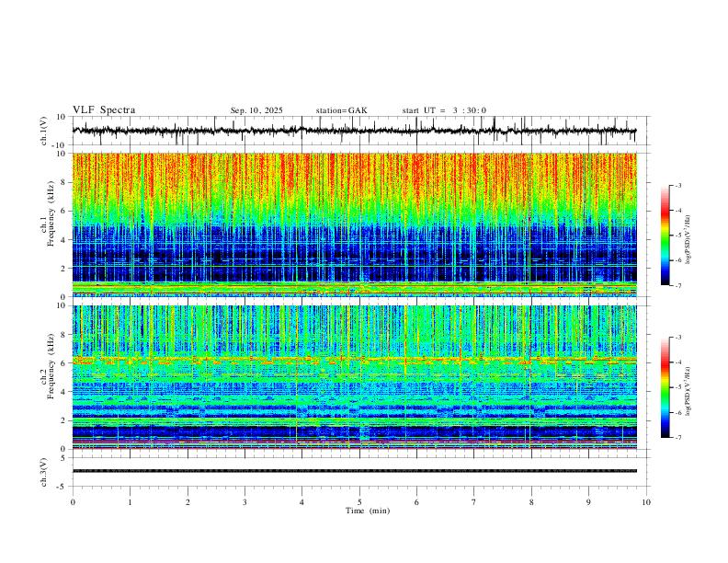Click the '-10' tick of ch.1(V) axis
This screenshot has width=728, height=563.
60,145
